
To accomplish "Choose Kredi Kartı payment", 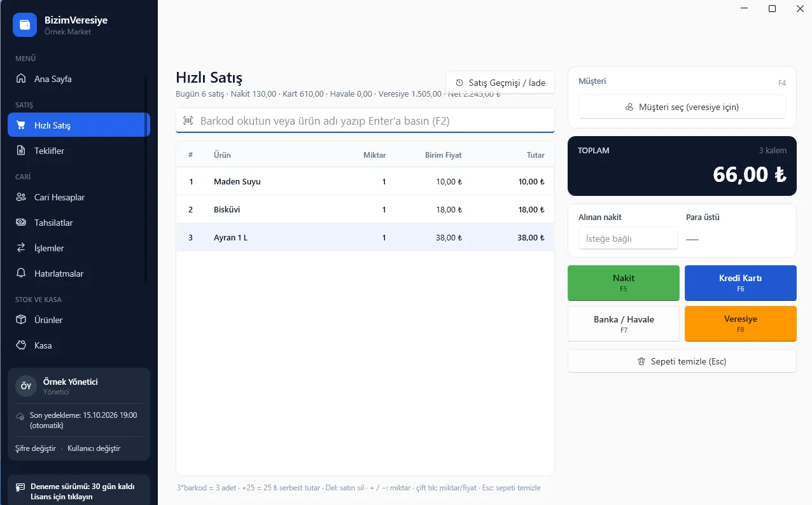I will (741, 283).
